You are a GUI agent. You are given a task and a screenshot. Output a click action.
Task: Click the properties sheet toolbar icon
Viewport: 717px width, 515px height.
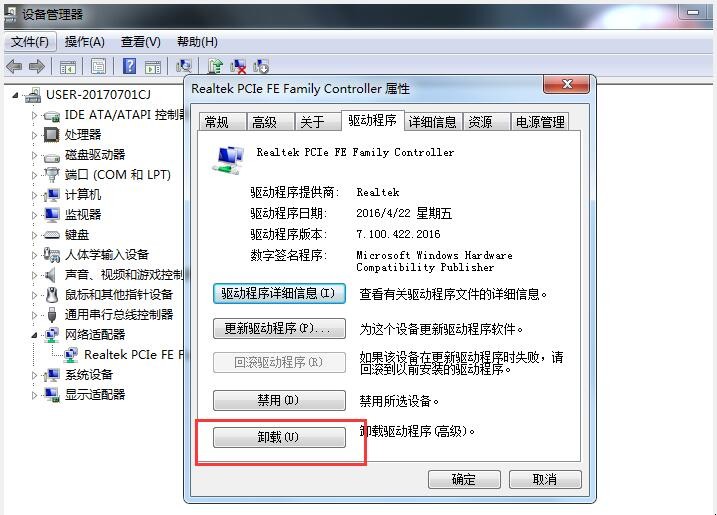98,67
